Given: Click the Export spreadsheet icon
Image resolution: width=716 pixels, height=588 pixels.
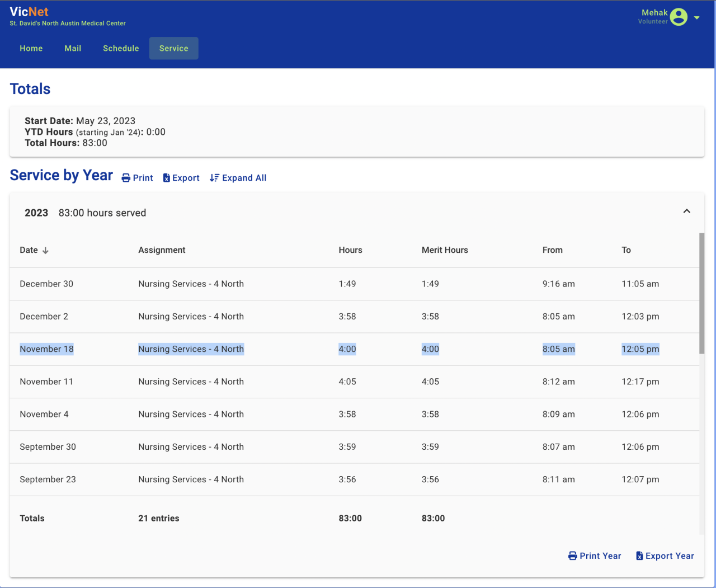Looking at the screenshot, I should click(x=167, y=178).
